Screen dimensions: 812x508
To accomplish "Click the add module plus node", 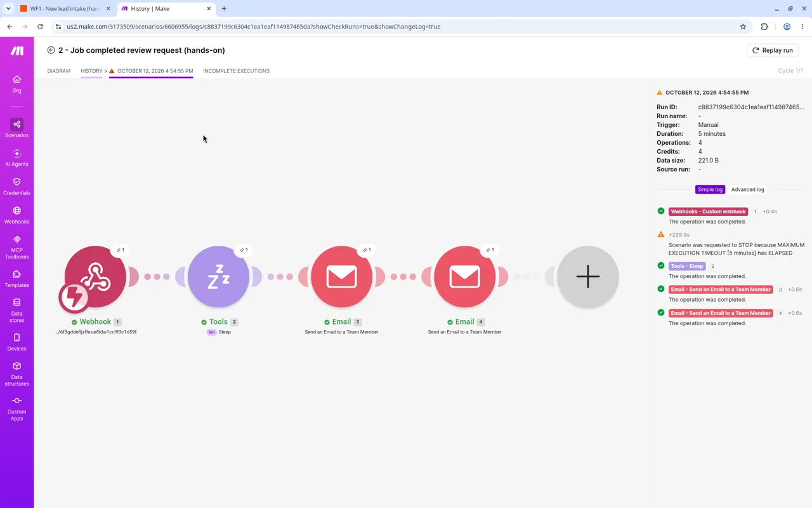I will tap(587, 277).
